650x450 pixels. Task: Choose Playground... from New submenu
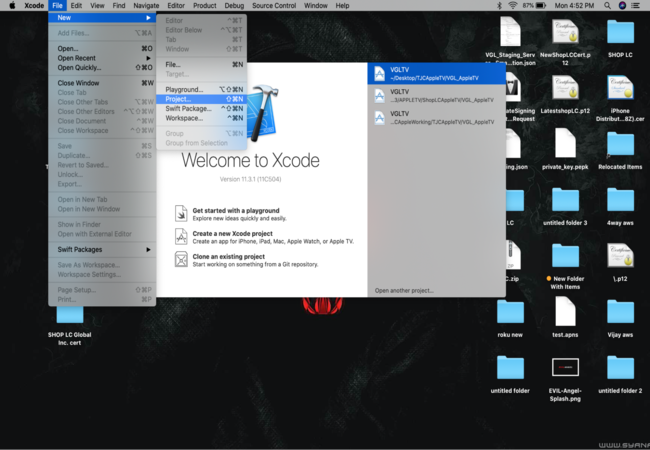[201, 90]
